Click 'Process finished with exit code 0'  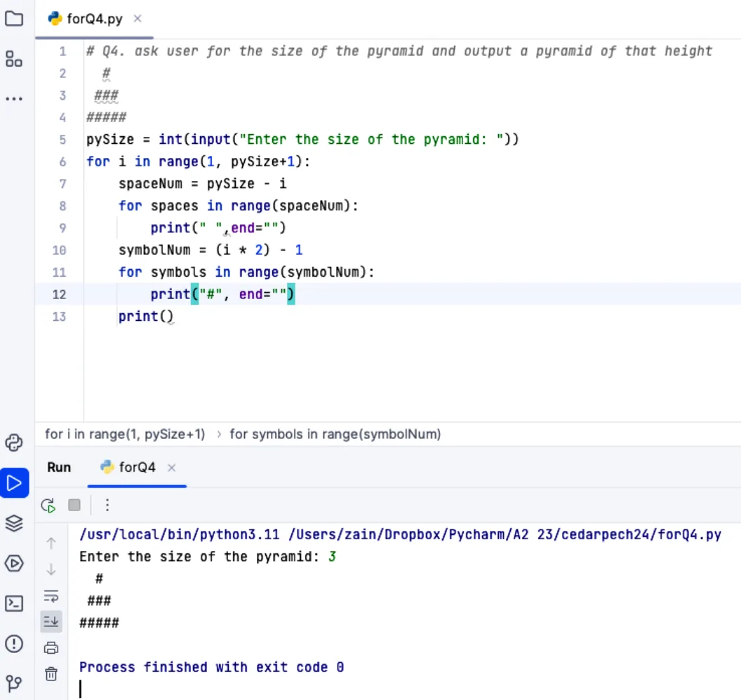(x=211, y=667)
